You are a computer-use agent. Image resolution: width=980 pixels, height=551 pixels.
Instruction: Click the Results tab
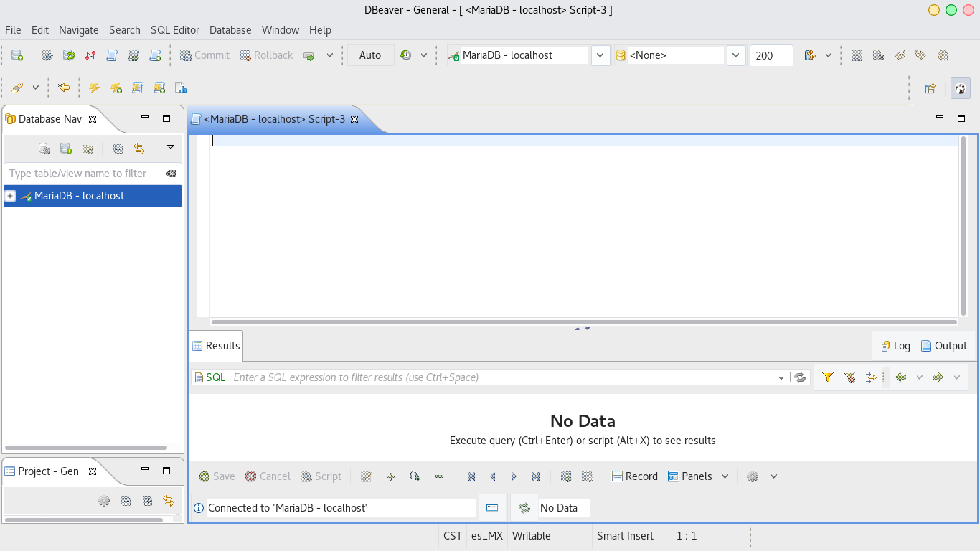(x=216, y=346)
